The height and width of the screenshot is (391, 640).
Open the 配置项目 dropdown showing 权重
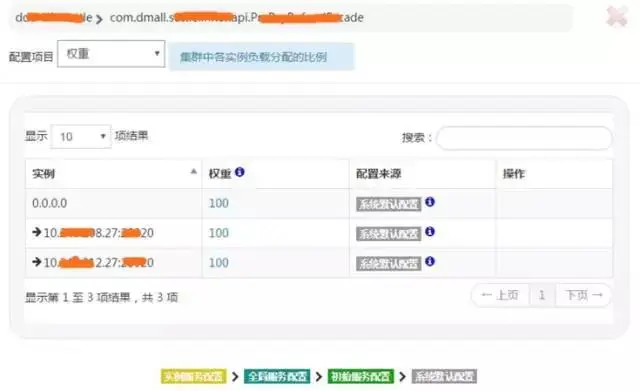[111, 53]
